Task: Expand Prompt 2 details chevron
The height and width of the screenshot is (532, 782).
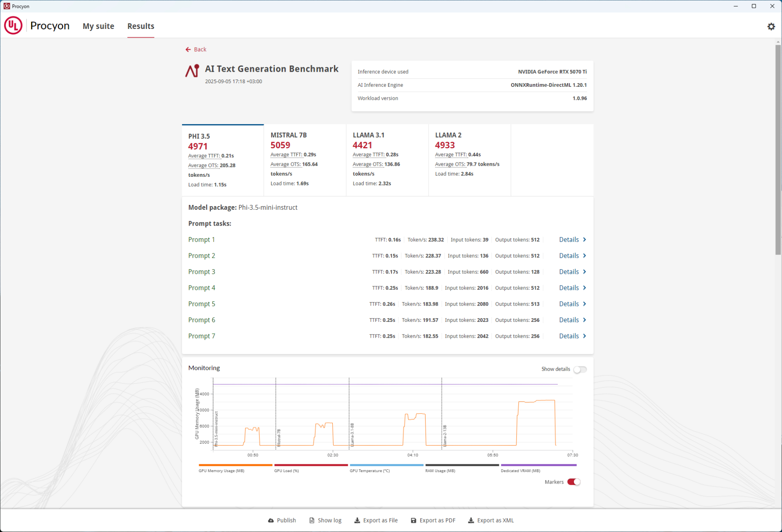Action: point(584,256)
